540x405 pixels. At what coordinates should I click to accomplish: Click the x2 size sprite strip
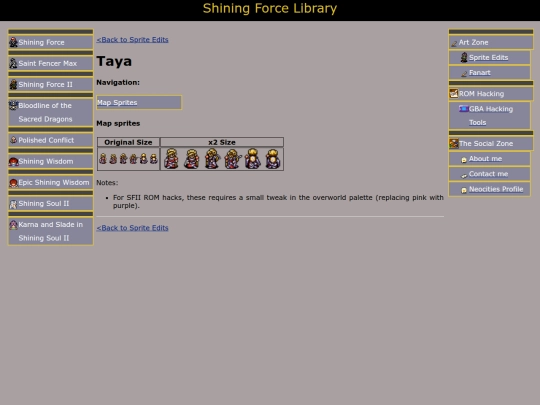pos(222,159)
